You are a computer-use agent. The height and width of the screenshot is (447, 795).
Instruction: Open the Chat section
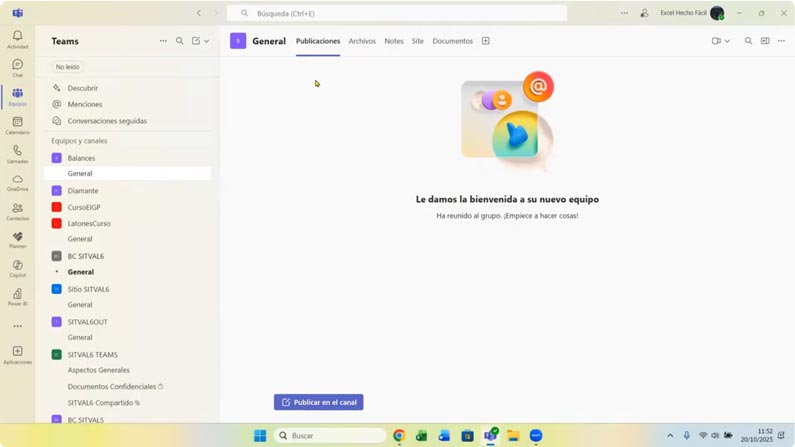(x=17, y=68)
